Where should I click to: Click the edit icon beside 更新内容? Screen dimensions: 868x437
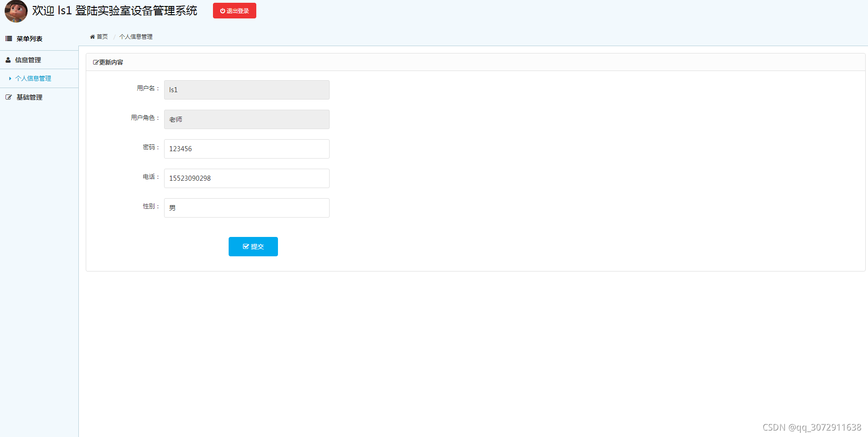(x=95, y=62)
